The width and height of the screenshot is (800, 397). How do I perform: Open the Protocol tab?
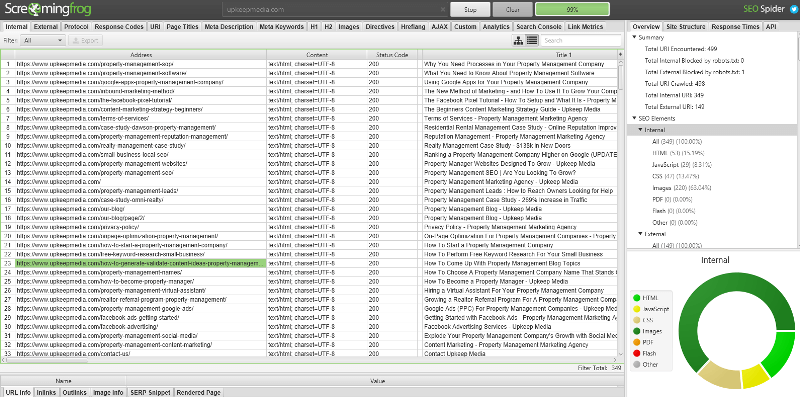pyautogui.click(x=76, y=27)
